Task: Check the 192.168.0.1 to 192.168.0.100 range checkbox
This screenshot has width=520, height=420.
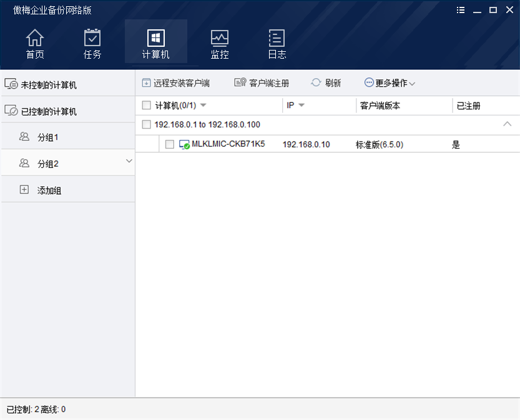Action: coord(146,124)
